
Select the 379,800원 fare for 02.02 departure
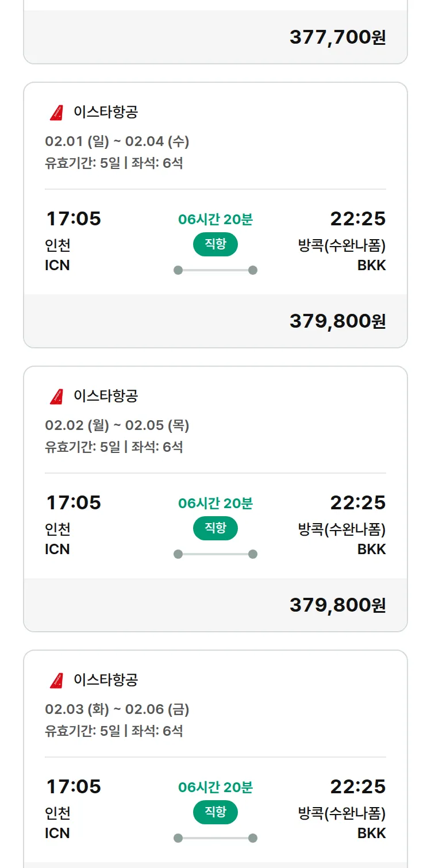pyautogui.click(x=337, y=605)
